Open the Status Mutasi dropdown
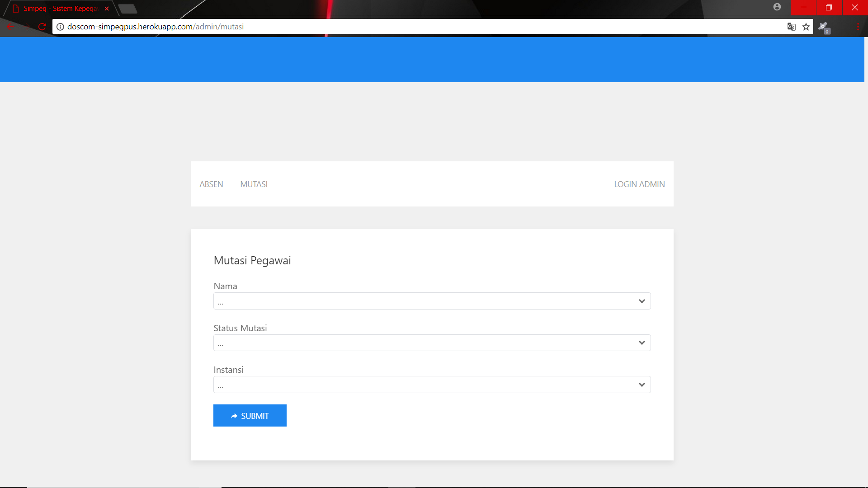 (432, 343)
